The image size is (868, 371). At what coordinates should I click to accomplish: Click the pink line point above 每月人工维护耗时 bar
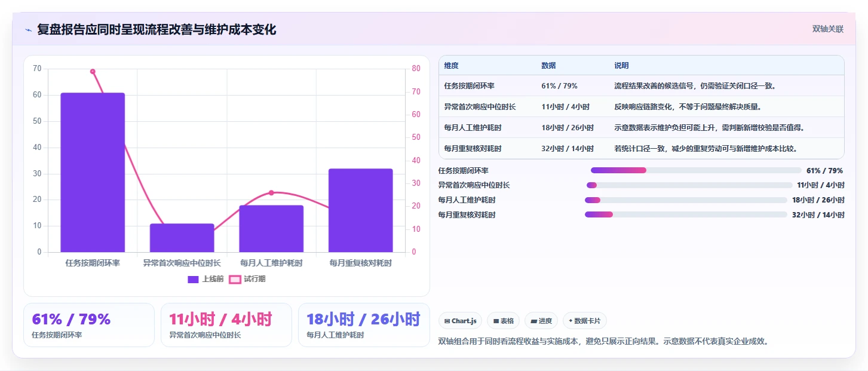point(271,192)
